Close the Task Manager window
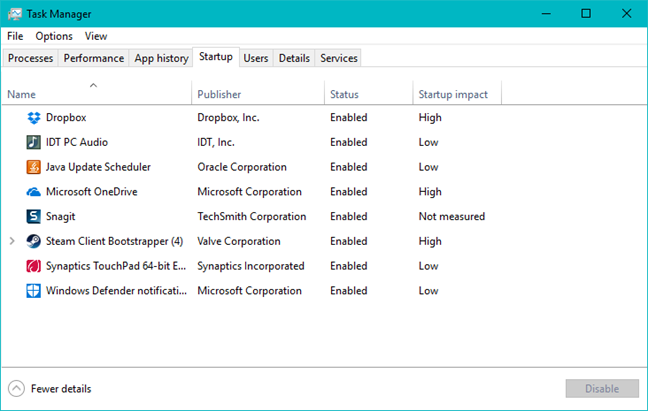 click(627, 14)
